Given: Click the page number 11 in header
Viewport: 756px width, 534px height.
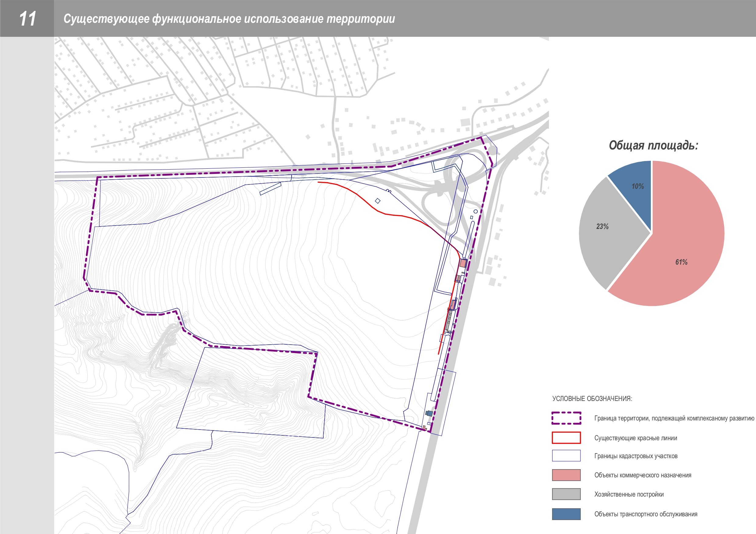Looking at the screenshot, I should 27,19.
